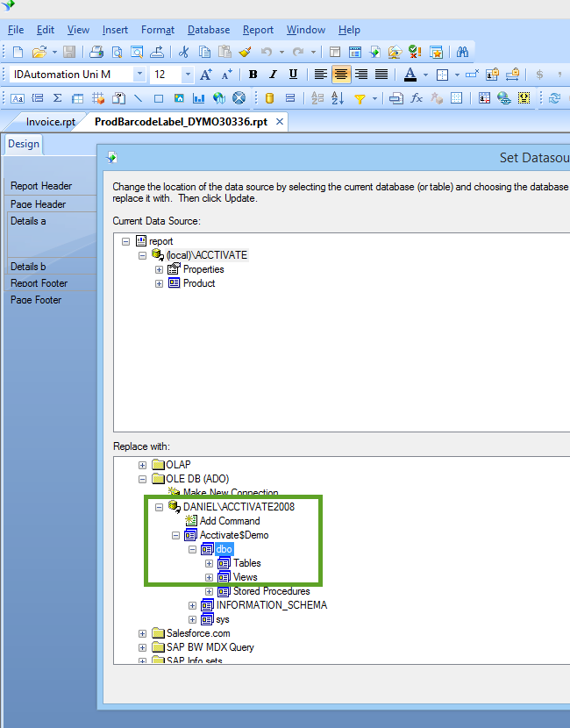Viewport: 570px width, 728px height.
Task: Expand the Product table node
Action: [x=160, y=283]
